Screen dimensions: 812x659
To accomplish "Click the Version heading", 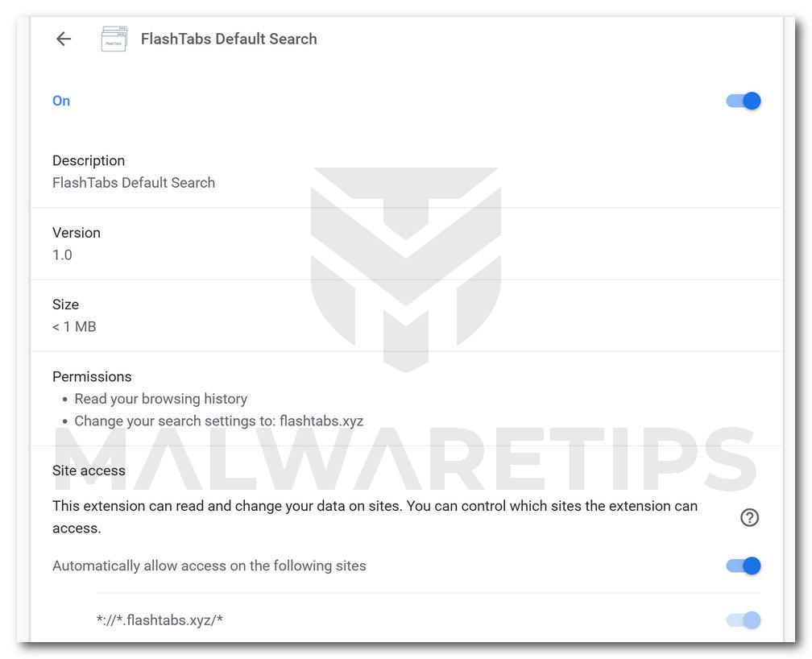I will pyautogui.click(x=77, y=233).
